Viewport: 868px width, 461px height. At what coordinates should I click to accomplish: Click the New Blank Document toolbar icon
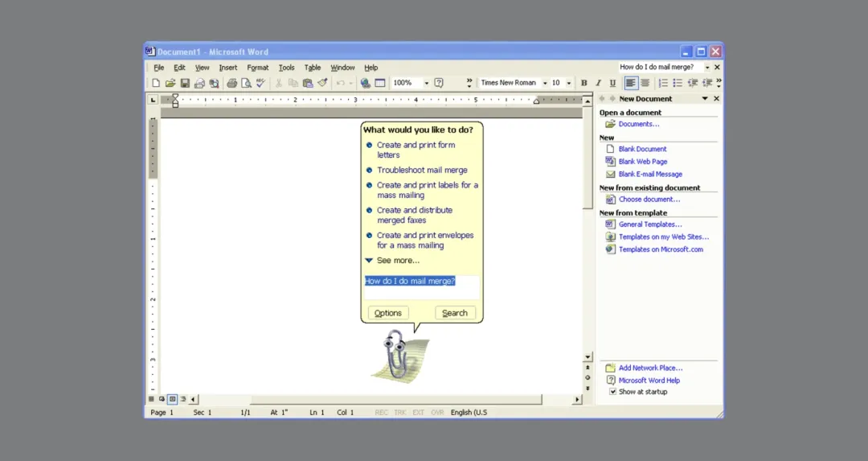156,83
